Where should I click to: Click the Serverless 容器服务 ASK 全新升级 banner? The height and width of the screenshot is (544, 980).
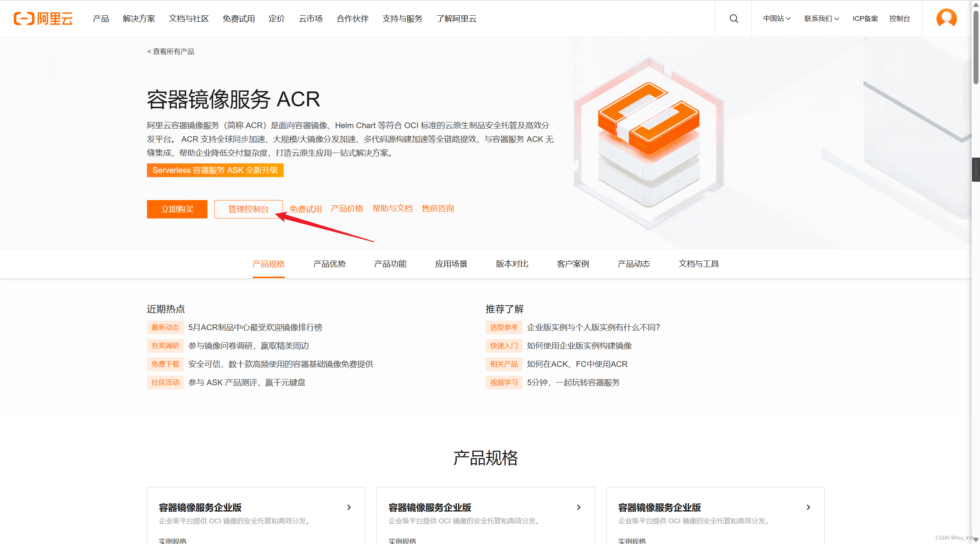pos(215,170)
